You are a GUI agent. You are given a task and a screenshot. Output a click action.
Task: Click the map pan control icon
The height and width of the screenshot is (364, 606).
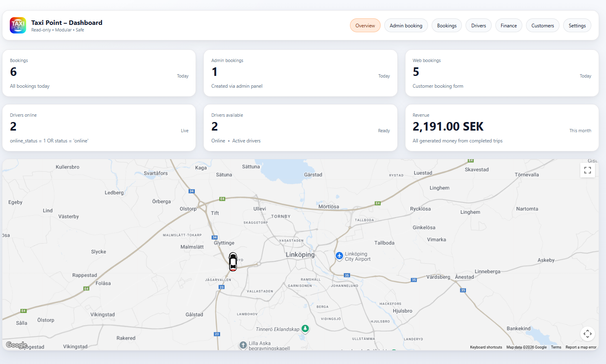587,334
